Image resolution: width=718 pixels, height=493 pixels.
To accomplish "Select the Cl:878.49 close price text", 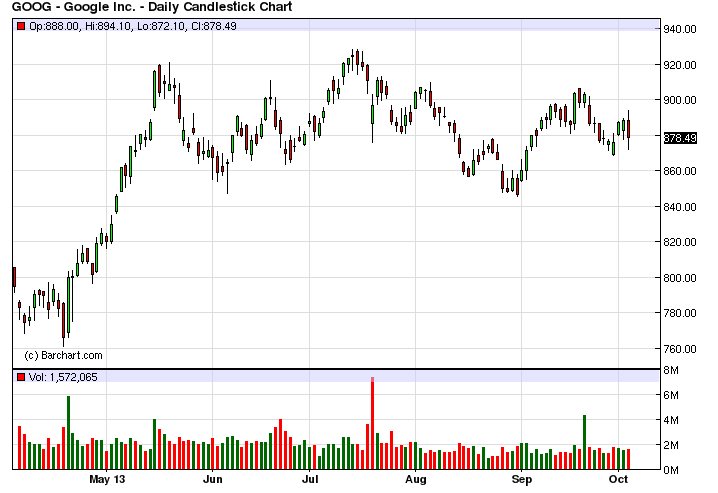I will (214, 26).
